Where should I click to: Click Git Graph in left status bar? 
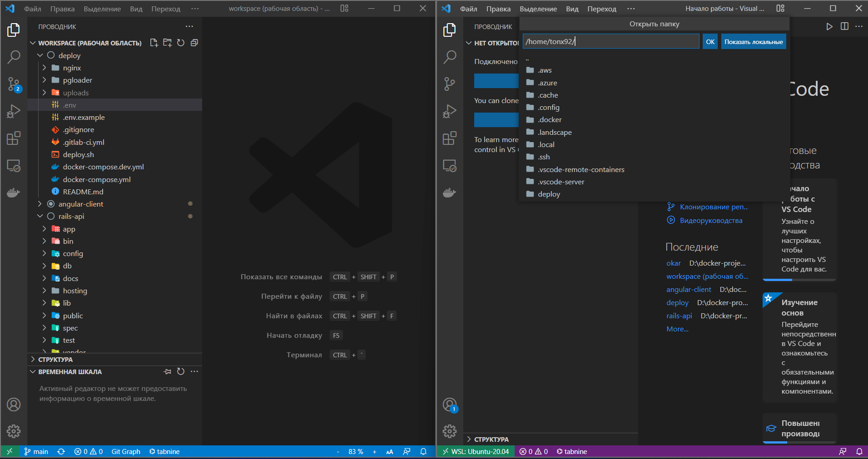pos(126,451)
